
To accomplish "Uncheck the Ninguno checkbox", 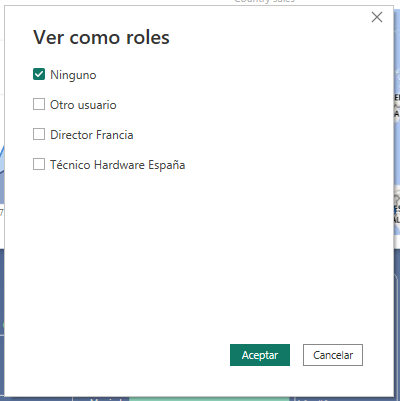I will click(39, 74).
